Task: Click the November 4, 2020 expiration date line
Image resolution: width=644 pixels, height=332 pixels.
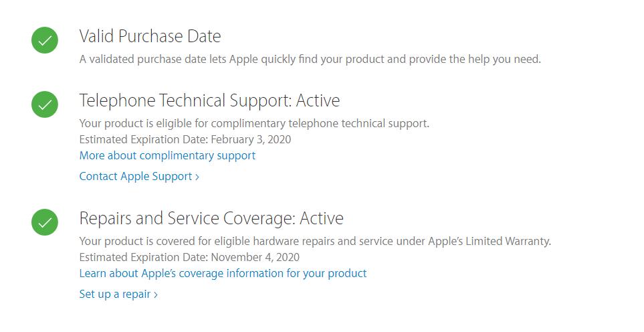Action: point(189,257)
